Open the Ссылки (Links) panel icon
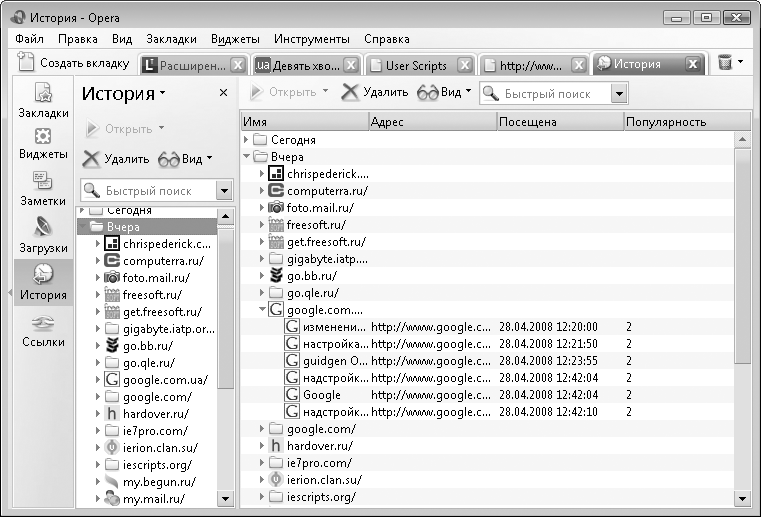761x517 pixels. 43,331
